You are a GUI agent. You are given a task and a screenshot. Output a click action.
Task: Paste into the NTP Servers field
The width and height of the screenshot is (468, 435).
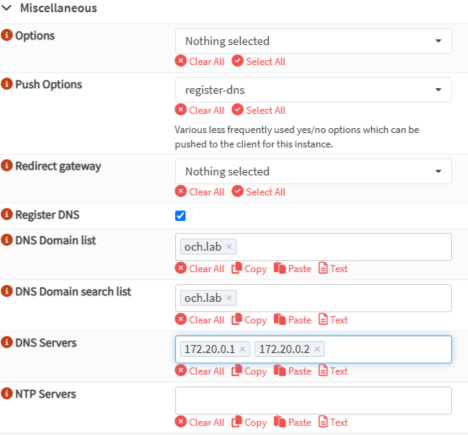click(293, 422)
